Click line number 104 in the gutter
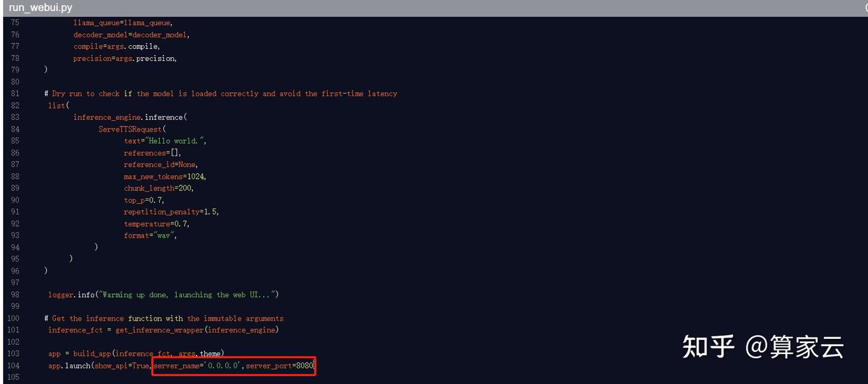The height and width of the screenshot is (384, 868). [13, 365]
